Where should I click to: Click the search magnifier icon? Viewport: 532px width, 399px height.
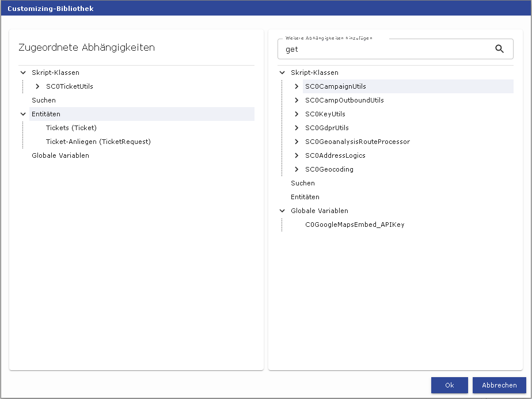499,49
